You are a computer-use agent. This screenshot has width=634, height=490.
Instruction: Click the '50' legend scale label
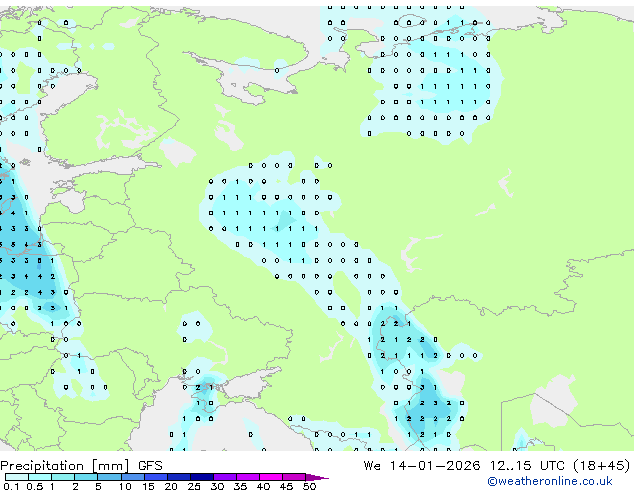pos(309,486)
